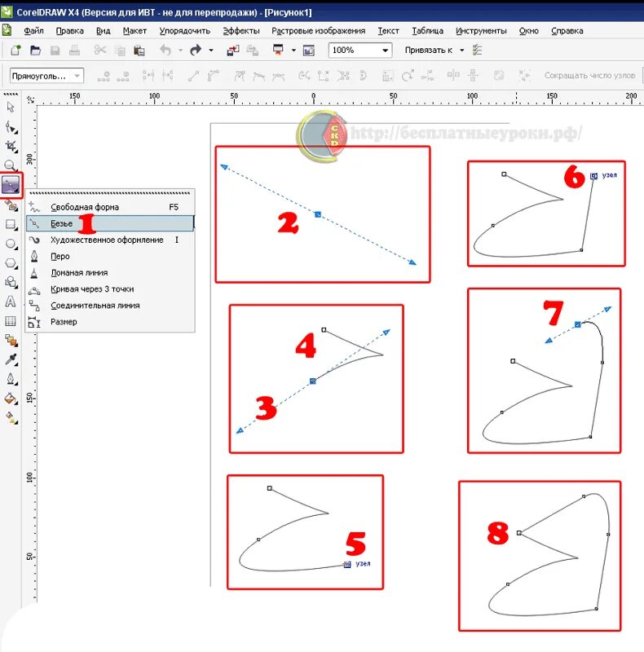
Task: Select the Zoom magnifier tool
Action: (11, 165)
